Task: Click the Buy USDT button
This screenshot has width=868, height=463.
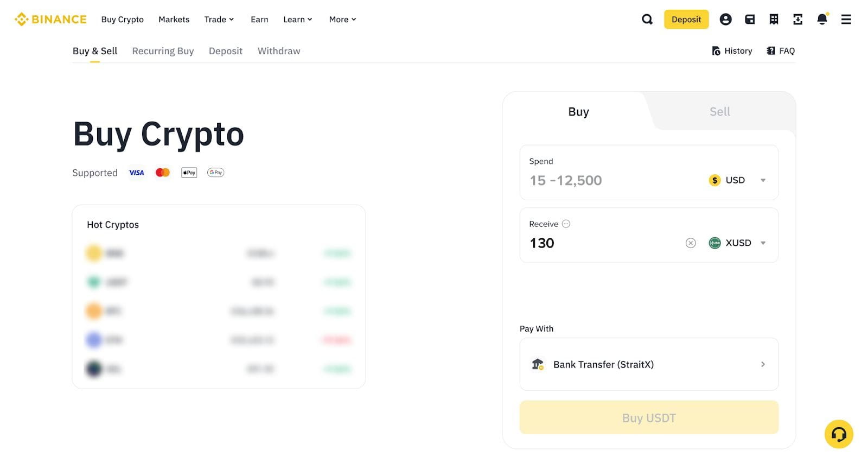Action: (x=649, y=417)
